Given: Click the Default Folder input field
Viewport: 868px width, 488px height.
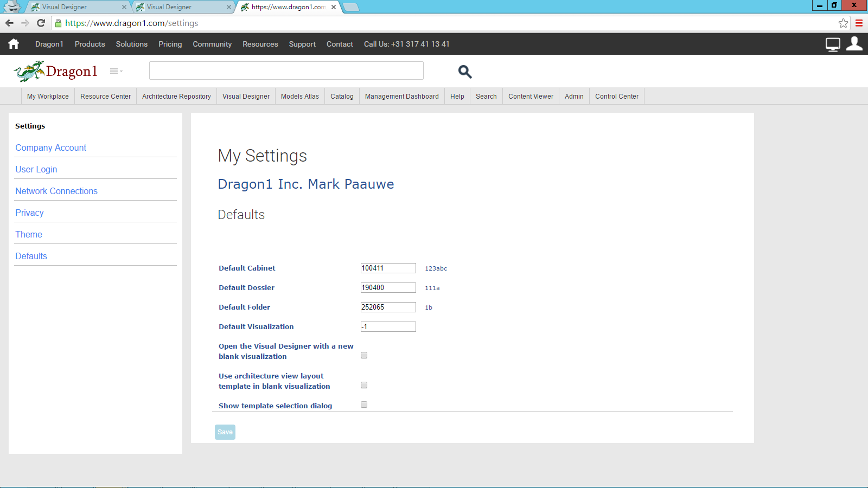Looking at the screenshot, I should point(388,307).
